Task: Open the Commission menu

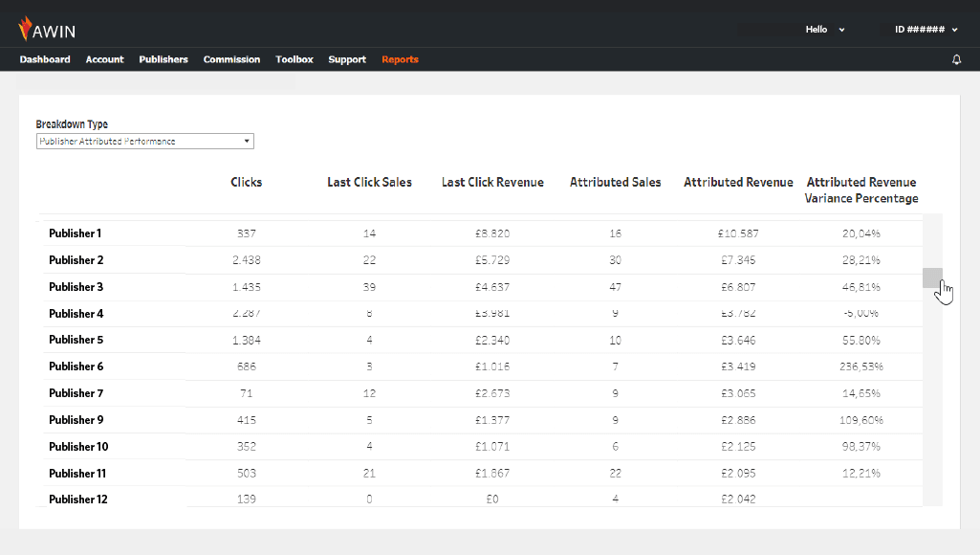Action: [x=231, y=59]
